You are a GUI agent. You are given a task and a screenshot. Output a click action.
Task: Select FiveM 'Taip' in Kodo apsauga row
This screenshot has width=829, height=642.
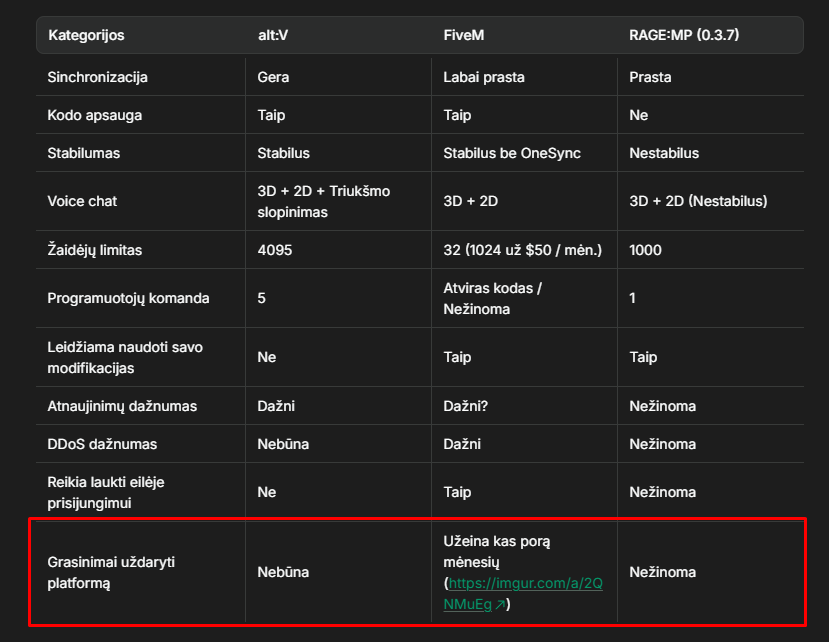point(457,115)
